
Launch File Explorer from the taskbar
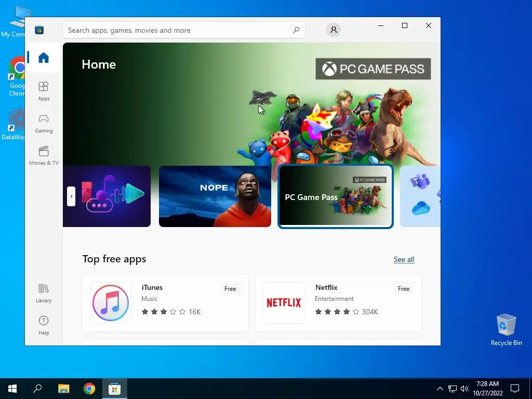point(63,389)
